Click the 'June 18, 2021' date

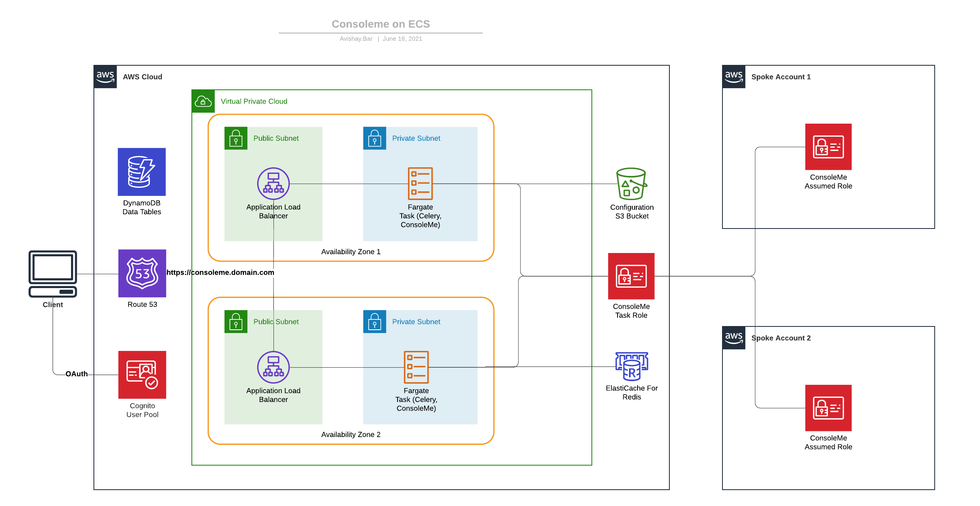tap(402, 39)
